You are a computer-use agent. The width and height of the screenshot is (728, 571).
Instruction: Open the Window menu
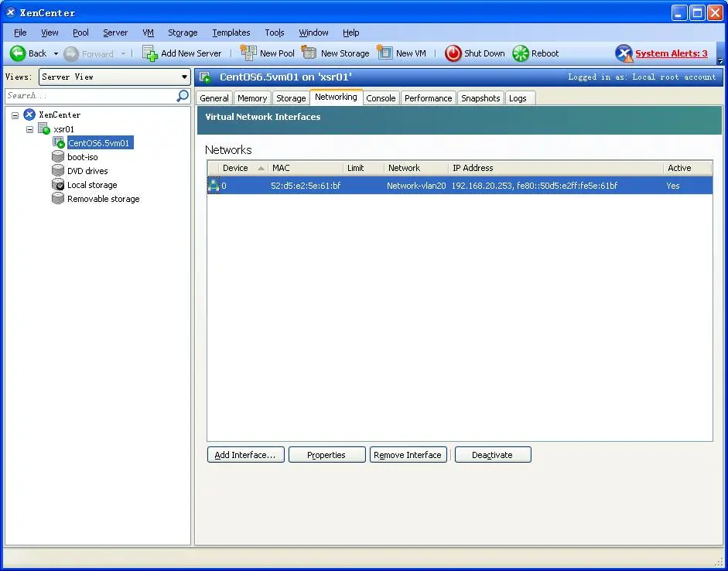(313, 32)
